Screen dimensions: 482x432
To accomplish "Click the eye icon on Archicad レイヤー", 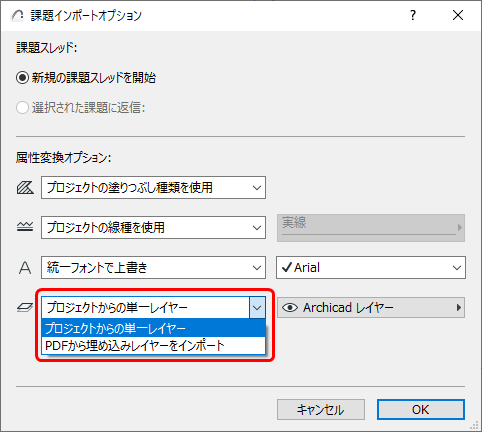I will [x=290, y=307].
